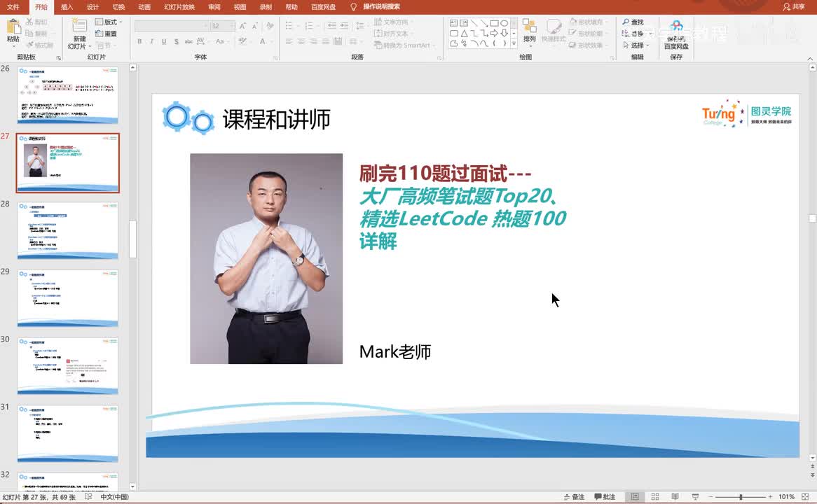Select the text box shape in the gallery
The image size is (817, 504).
tap(454, 23)
